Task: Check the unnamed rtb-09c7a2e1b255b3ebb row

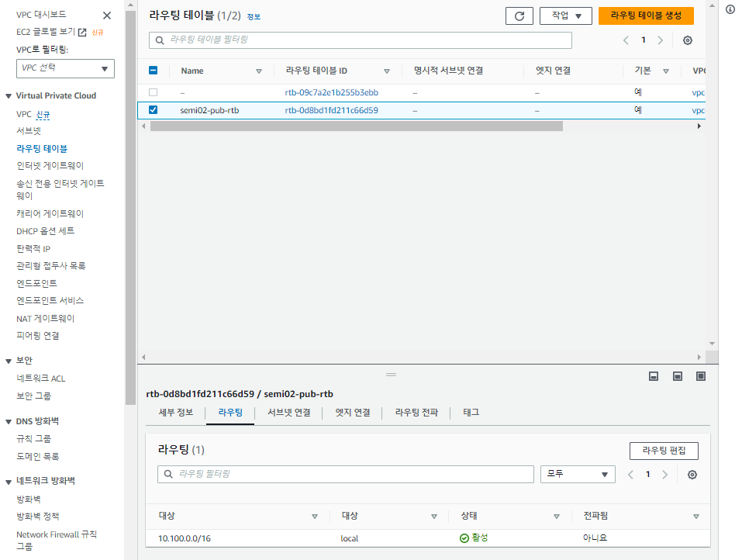Action: click(153, 92)
